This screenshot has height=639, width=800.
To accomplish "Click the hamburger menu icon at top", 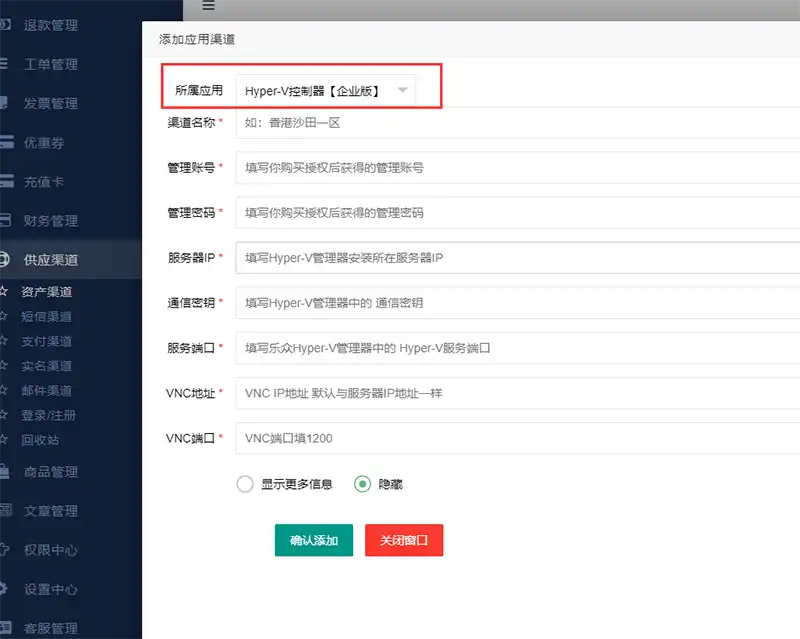I will tap(208, 6).
